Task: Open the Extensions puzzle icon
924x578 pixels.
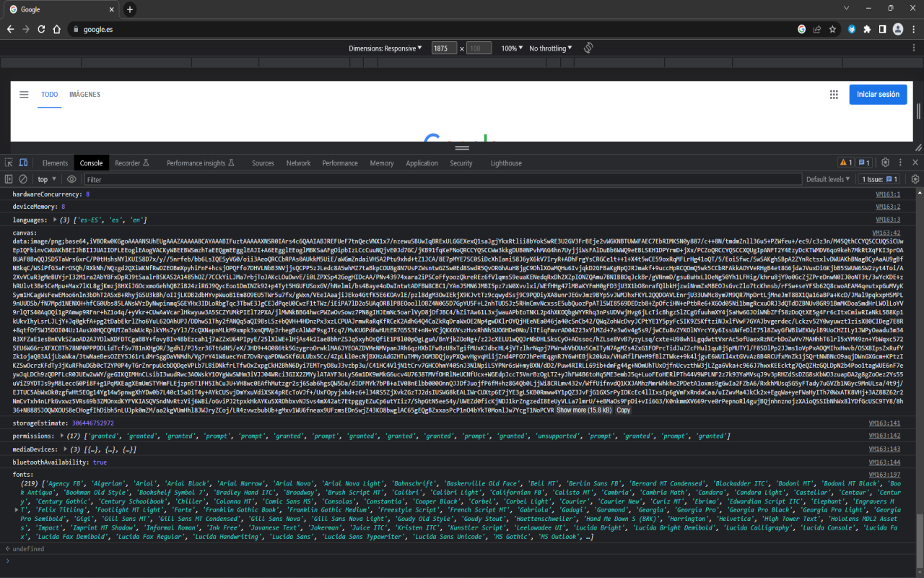Action: pyautogui.click(x=866, y=30)
